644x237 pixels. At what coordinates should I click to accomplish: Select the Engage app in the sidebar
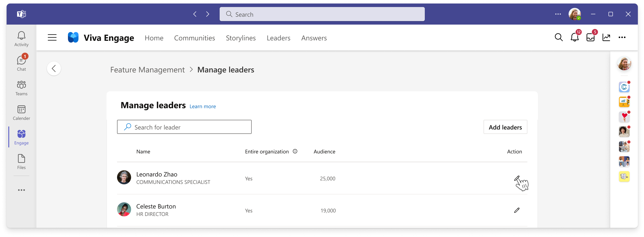[x=21, y=137]
